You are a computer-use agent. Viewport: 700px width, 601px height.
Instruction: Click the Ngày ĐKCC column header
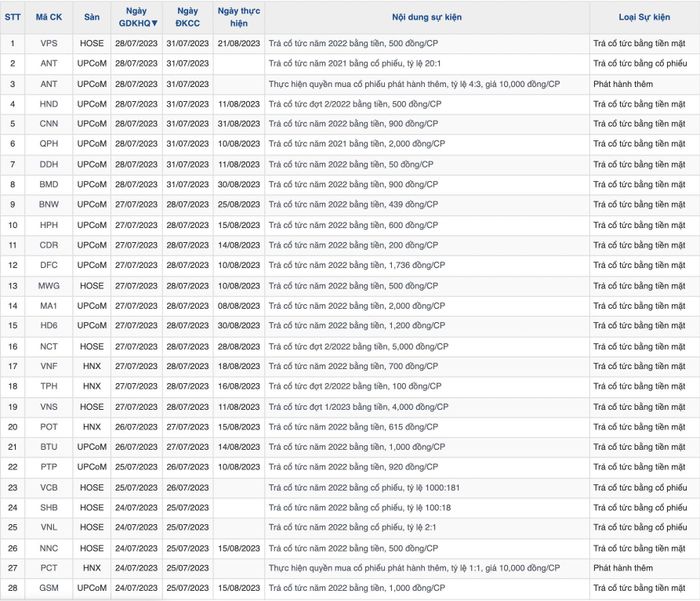tap(188, 17)
